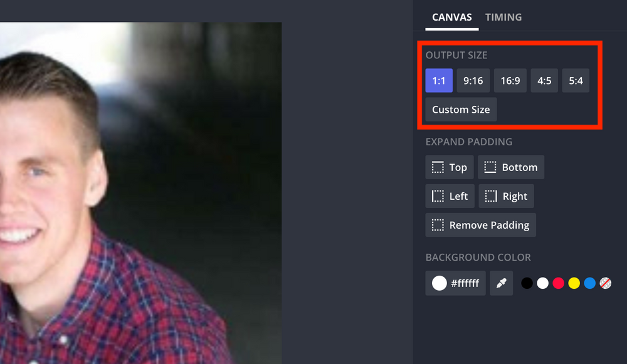Expand padding on the left side
This screenshot has width=627, height=364.
(x=450, y=195)
